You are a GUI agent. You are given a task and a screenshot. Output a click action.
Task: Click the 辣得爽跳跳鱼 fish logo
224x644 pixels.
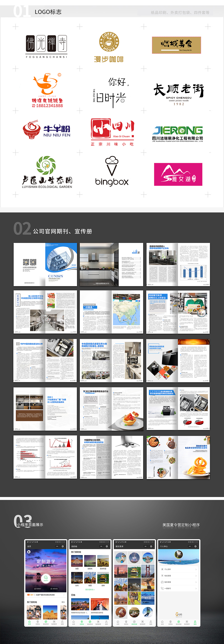coord(47,90)
